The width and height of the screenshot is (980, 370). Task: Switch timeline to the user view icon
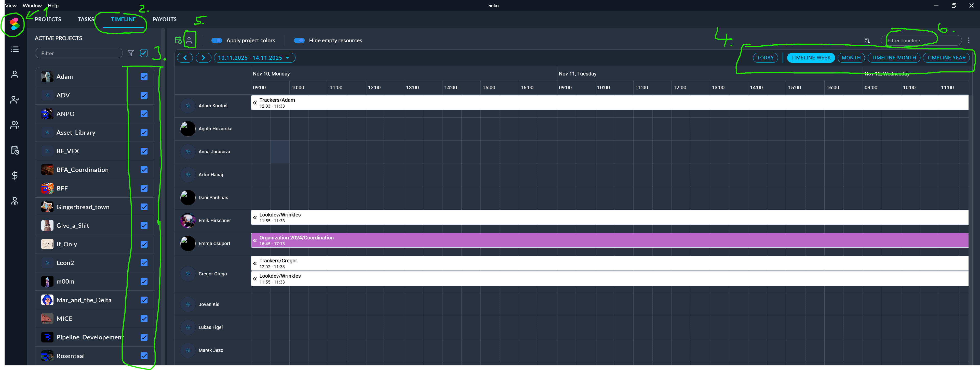[x=189, y=40]
